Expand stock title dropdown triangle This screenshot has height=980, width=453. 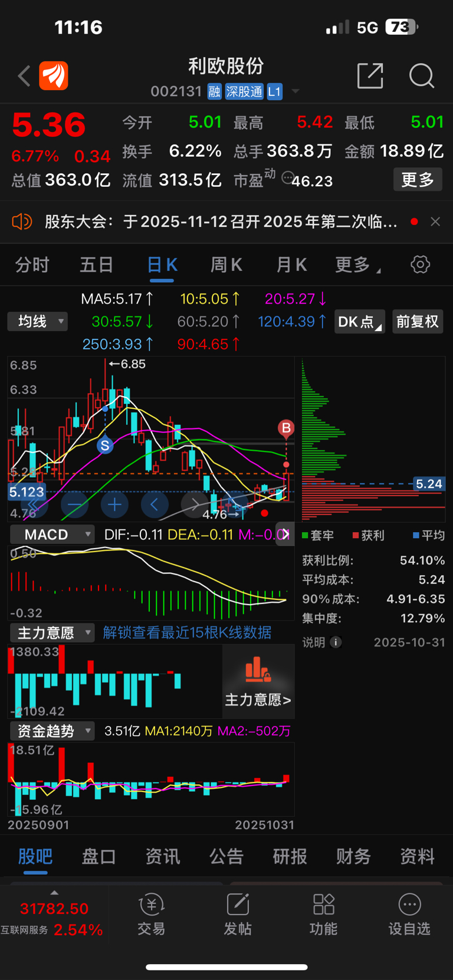(295, 91)
